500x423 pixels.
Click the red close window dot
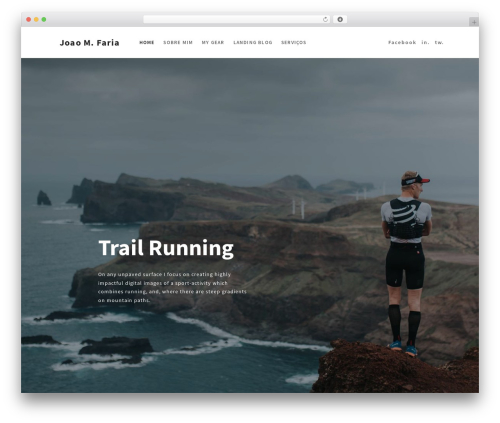tap(29, 20)
